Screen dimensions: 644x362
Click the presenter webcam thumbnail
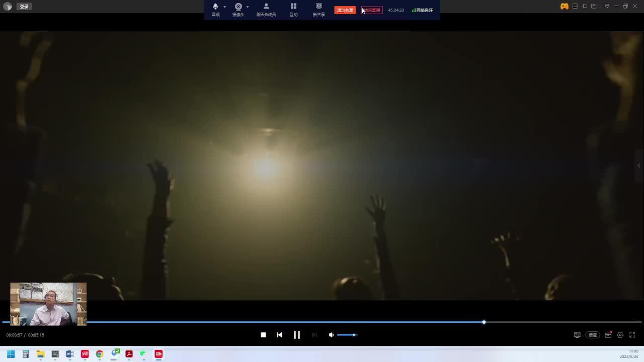coord(48,304)
